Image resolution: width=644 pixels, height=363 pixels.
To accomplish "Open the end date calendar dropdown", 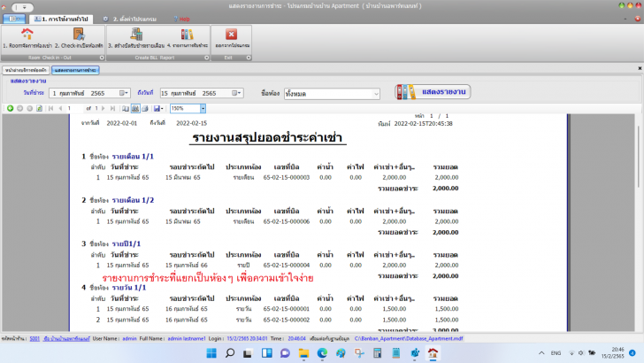I will tap(236, 93).
